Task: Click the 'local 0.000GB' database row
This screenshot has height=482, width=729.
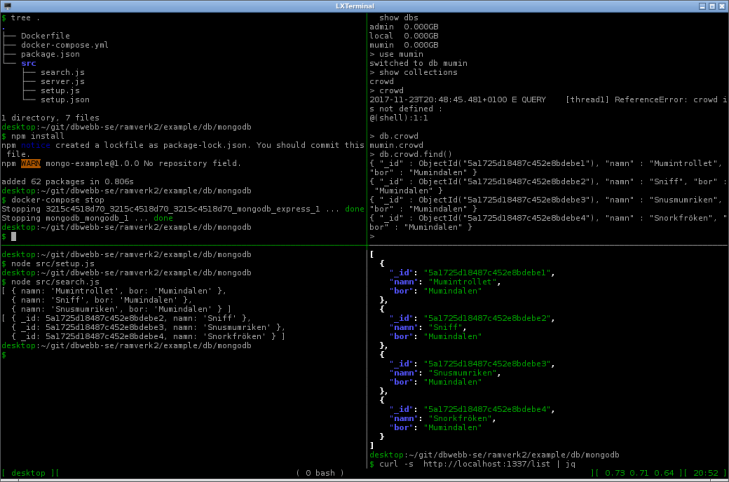Action: 404,36
